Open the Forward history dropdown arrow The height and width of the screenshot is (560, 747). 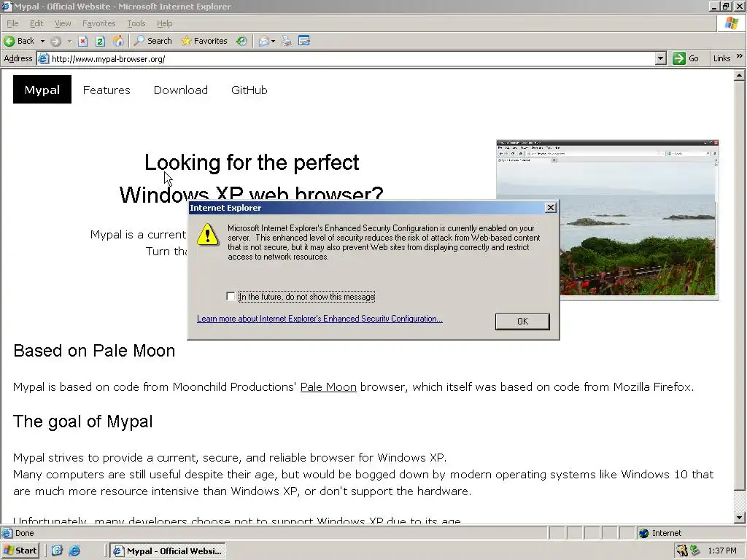[x=69, y=41]
